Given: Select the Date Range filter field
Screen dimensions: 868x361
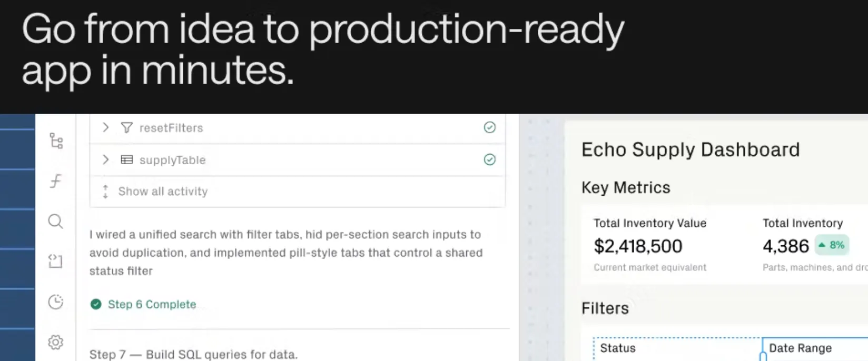Looking at the screenshot, I should [815, 349].
